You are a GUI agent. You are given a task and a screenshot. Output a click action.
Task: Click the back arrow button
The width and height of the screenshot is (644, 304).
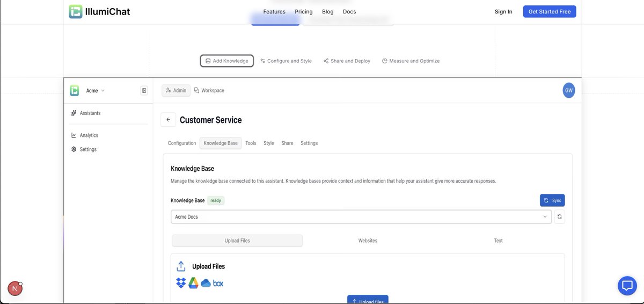(x=168, y=120)
